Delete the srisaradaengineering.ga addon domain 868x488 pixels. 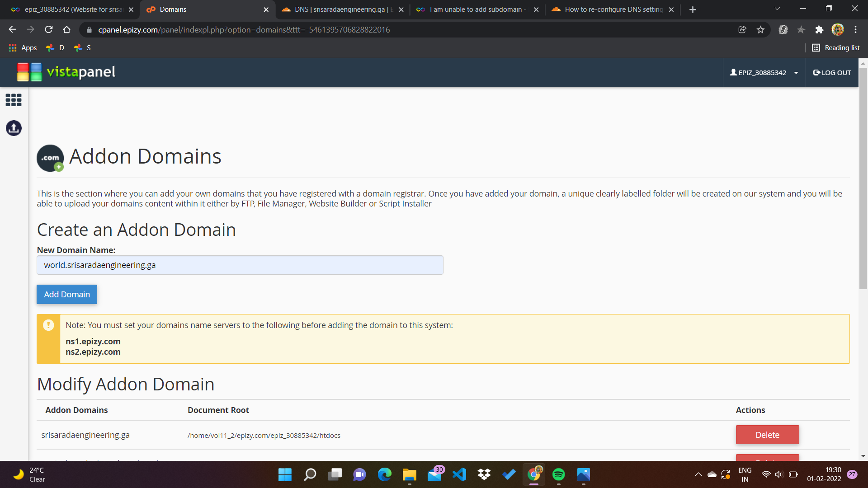pos(767,435)
